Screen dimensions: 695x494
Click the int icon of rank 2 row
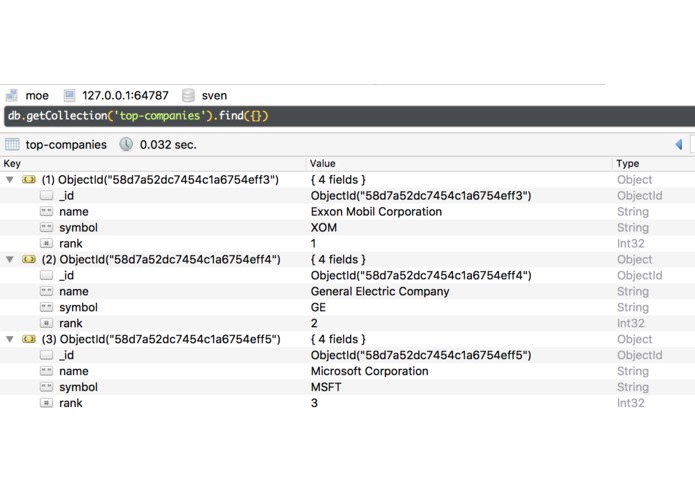[47, 323]
